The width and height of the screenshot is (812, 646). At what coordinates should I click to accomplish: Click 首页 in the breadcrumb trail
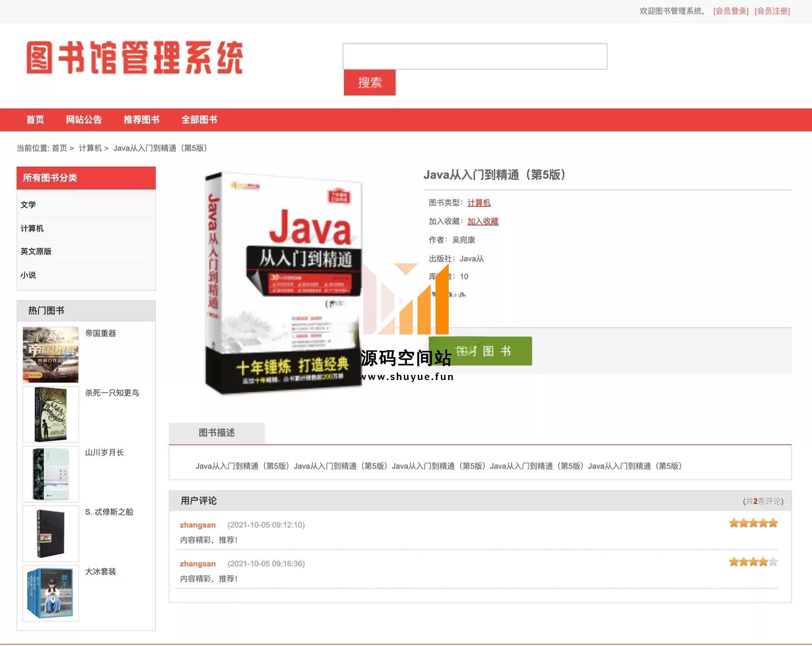click(59, 148)
